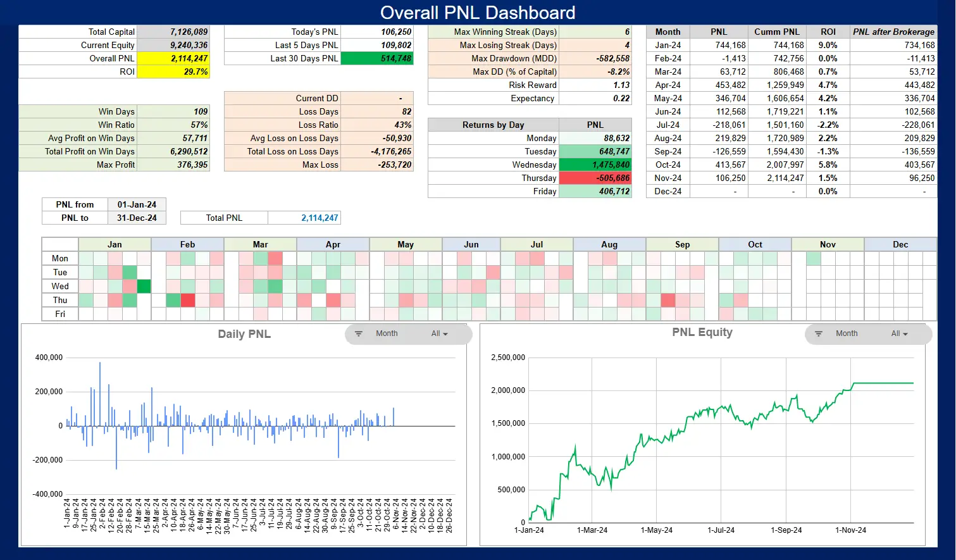Click the Oct-24 ROI value 5.8%
The width and height of the screenshot is (956, 560).
[x=828, y=165]
